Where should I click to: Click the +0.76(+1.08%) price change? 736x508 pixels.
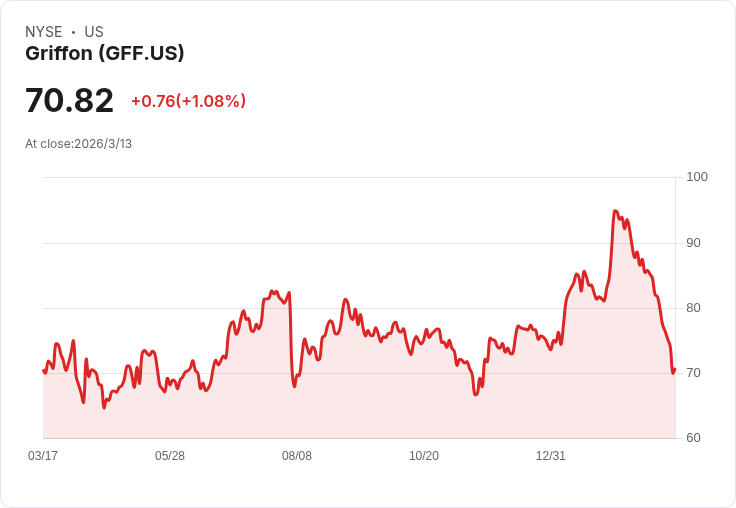188,101
